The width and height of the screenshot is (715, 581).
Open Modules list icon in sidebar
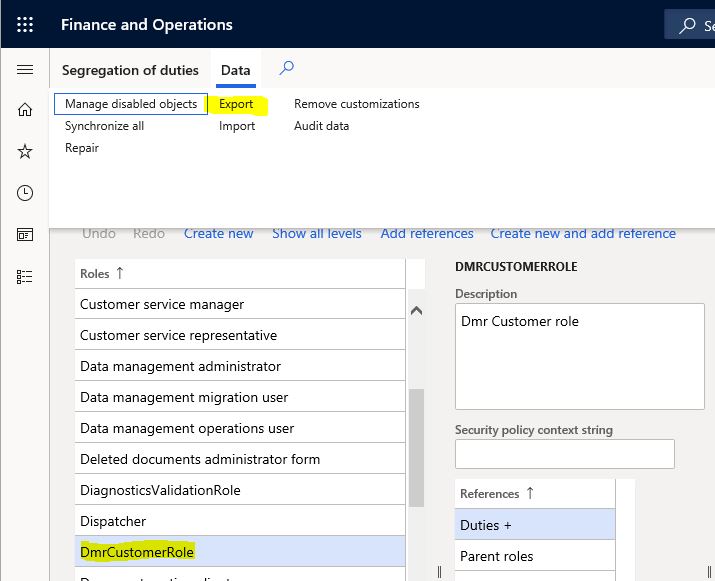pyautogui.click(x=25, y=276)
